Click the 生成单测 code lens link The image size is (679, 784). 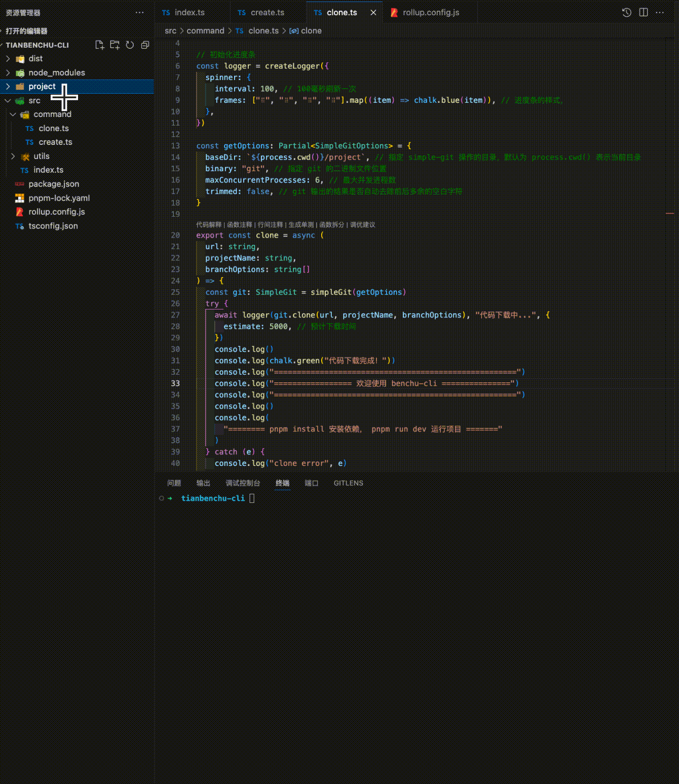click(301, 225)
